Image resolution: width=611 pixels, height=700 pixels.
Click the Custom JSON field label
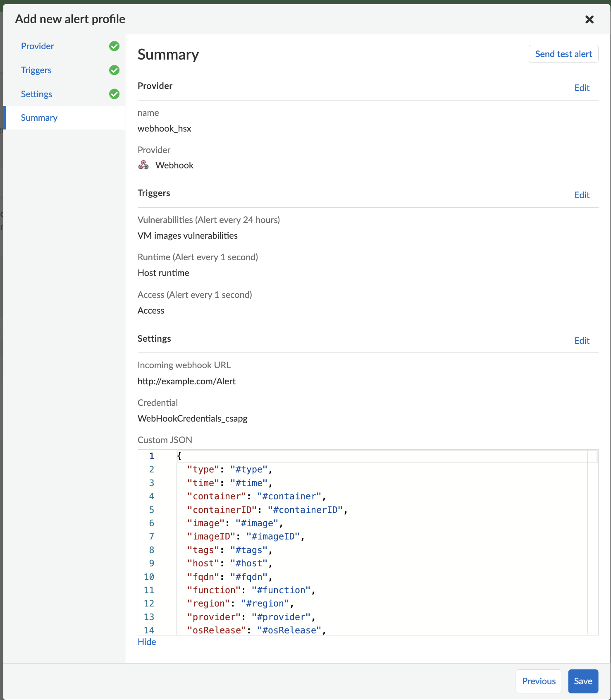(x=165, y=440)
